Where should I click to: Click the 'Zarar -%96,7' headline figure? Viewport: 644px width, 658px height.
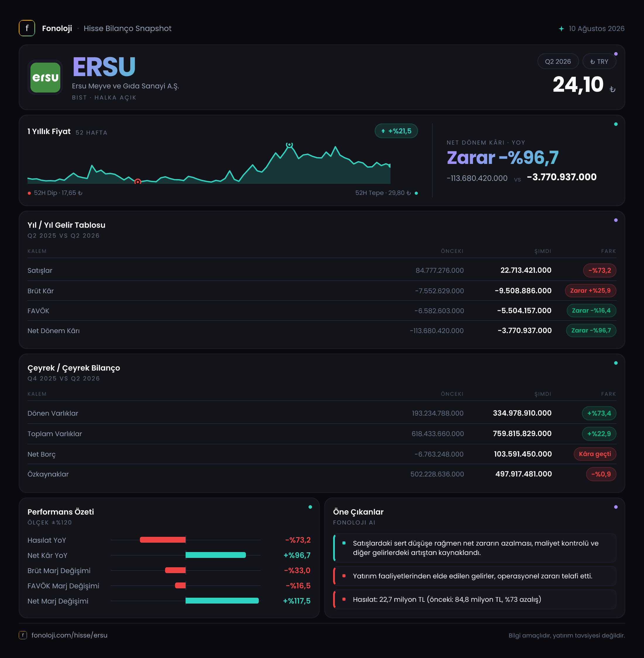pyautogui.click(x=503, y=157)
